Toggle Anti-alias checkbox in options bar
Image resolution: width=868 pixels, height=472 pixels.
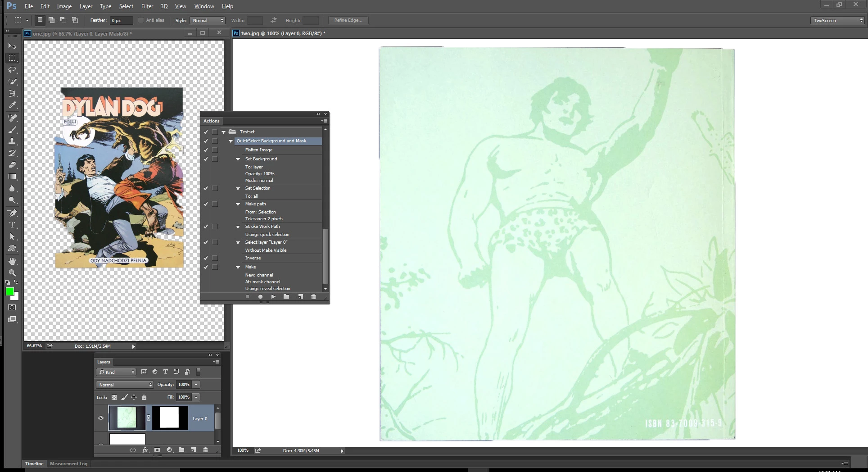click(x=141, y=20)
